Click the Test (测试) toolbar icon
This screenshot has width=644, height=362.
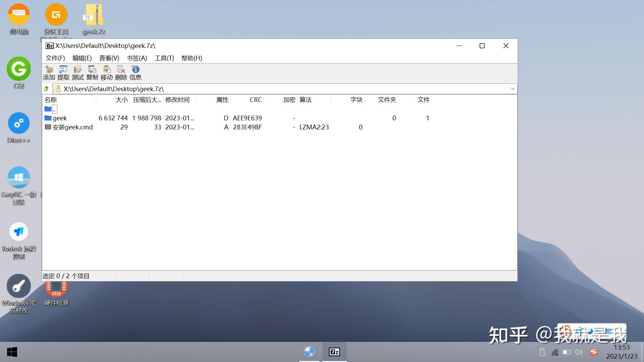[77, 69]
